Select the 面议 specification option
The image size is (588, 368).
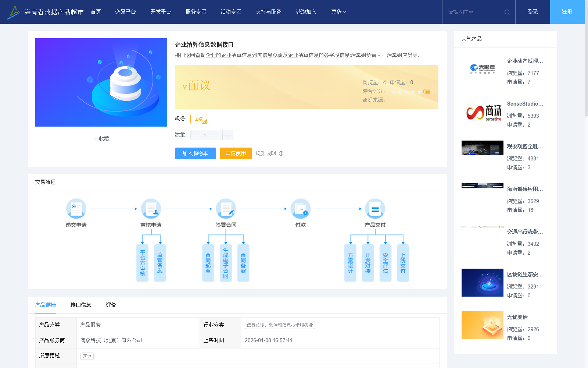199,119
